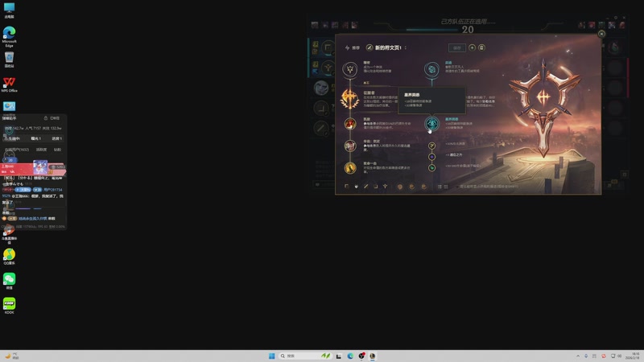Expand hidden system tray icons chevron
This screenshot has height=362, width=644.
[x=578, y=356]
